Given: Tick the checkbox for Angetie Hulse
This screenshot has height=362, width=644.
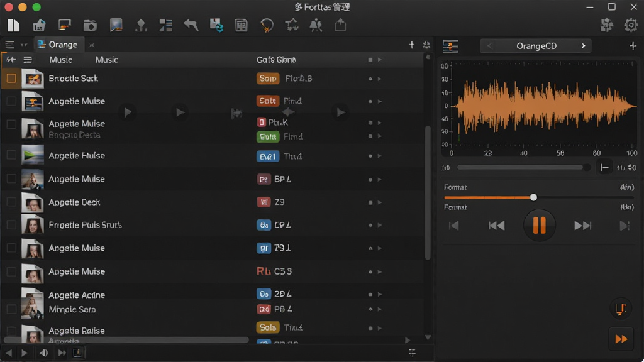Looking at the screenshot, I should [11, 155].
